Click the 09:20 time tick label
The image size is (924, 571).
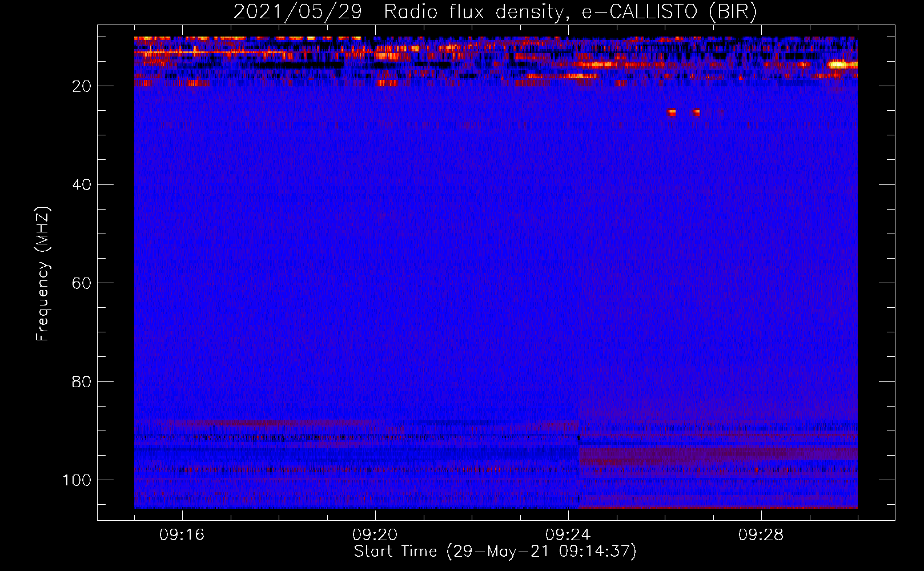point(375,535)
